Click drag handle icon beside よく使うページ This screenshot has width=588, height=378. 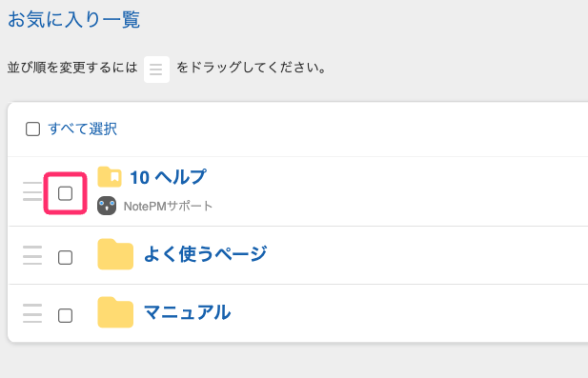(x=32, y=255)
